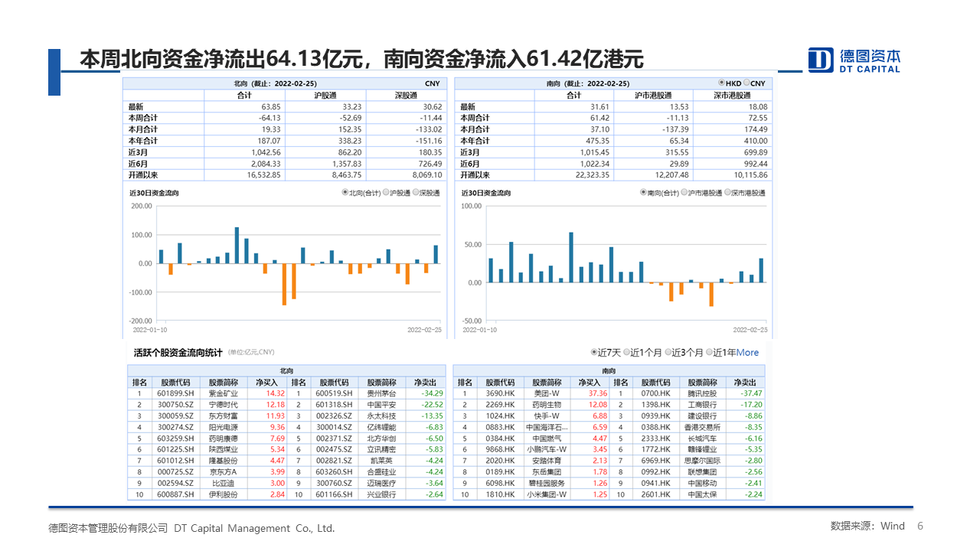Click stock name 宁德时代
This screenshot has height=551, width=980.
tap(224, 405)
